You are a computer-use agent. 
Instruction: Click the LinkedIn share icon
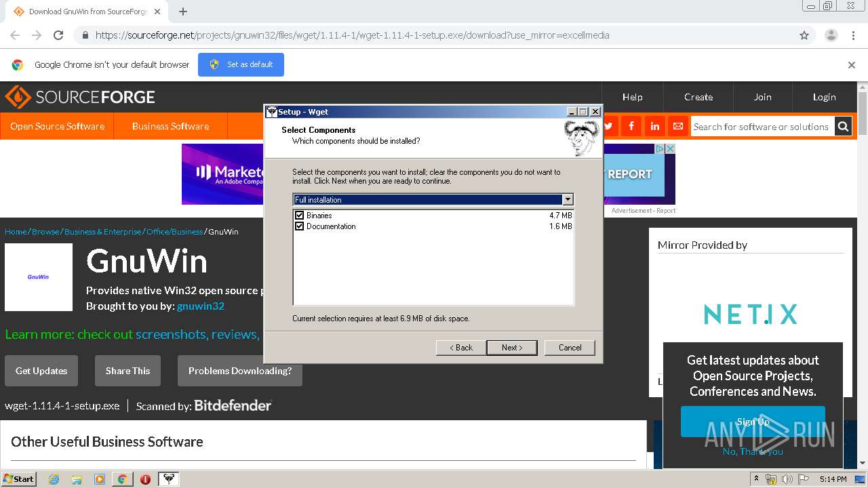(x=654, y=126)
